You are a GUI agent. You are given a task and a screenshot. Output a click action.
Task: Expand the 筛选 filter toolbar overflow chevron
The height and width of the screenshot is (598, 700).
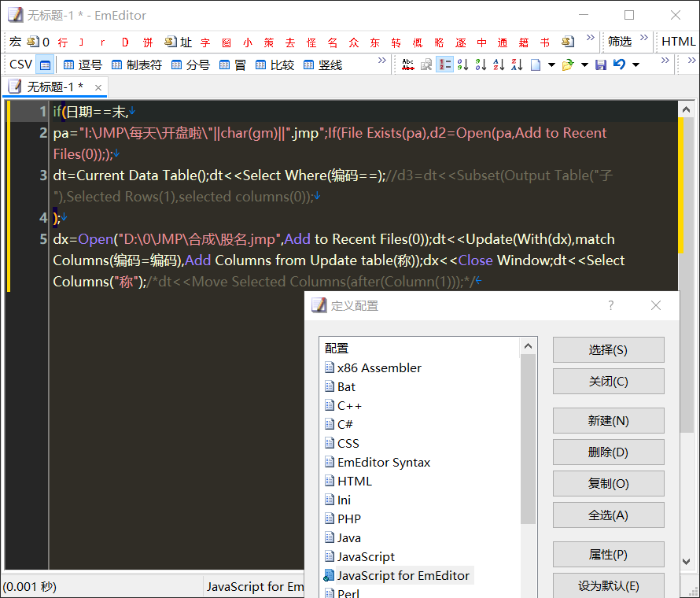pyautogui.click(x=643, y=37)
